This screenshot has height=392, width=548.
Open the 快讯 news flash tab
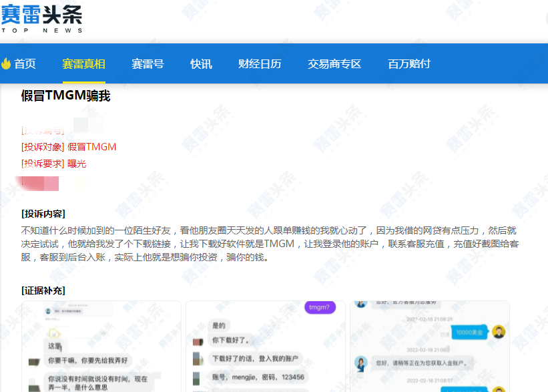click(x=201, y=64)
